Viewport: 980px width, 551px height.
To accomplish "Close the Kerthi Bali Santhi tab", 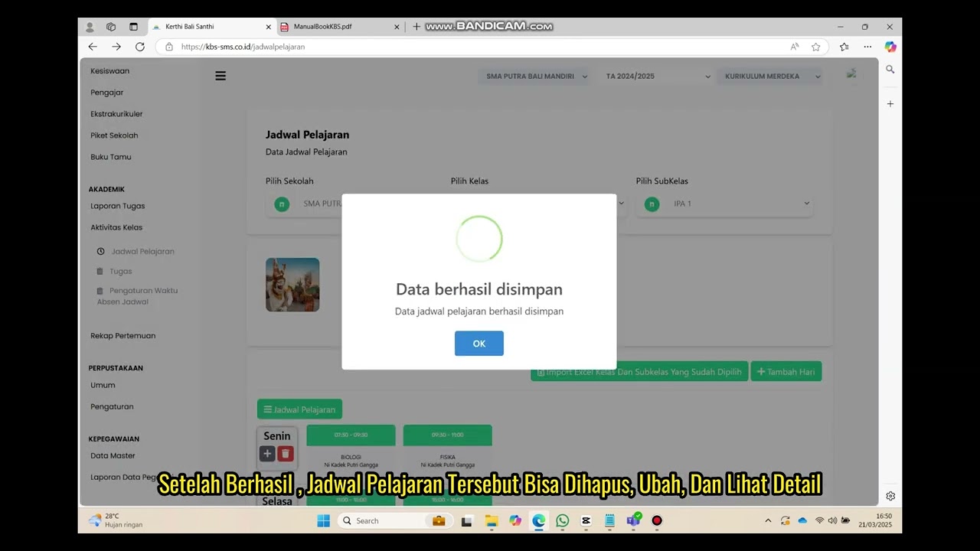I will pos(269,27).
